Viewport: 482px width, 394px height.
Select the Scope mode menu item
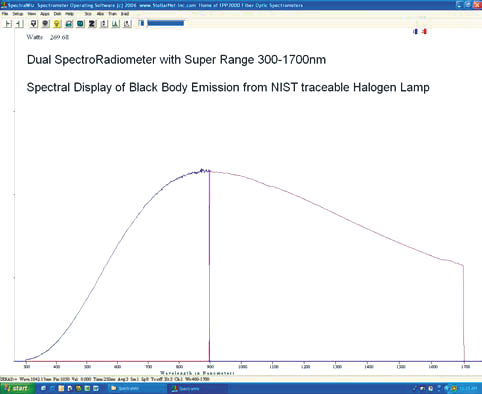click(x=88, y=14)
